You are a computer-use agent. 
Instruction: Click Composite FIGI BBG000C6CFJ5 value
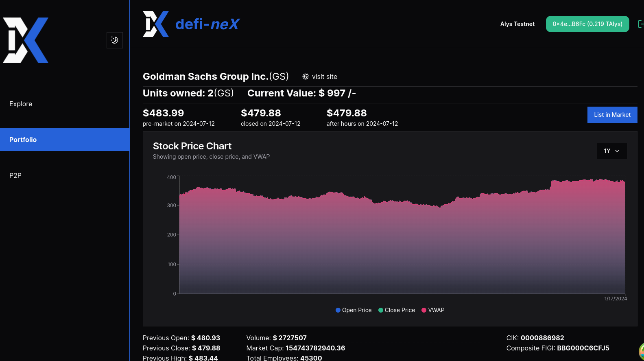583,348
